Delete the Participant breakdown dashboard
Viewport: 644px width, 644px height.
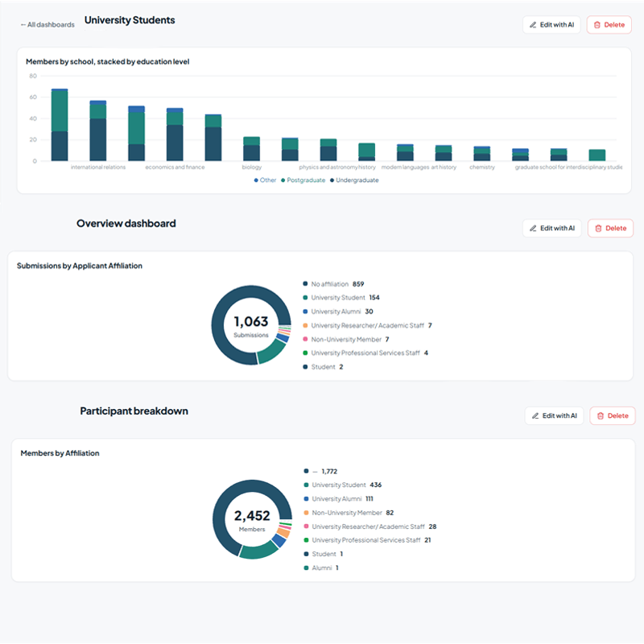[613, 415]
